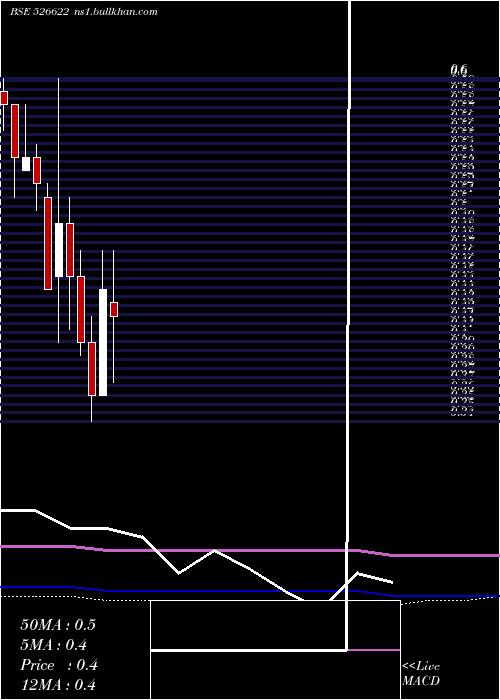Viewport: 500px width, 700px height.
Task: Open the "<<Live MACD" label
Action: coord(421,674)
